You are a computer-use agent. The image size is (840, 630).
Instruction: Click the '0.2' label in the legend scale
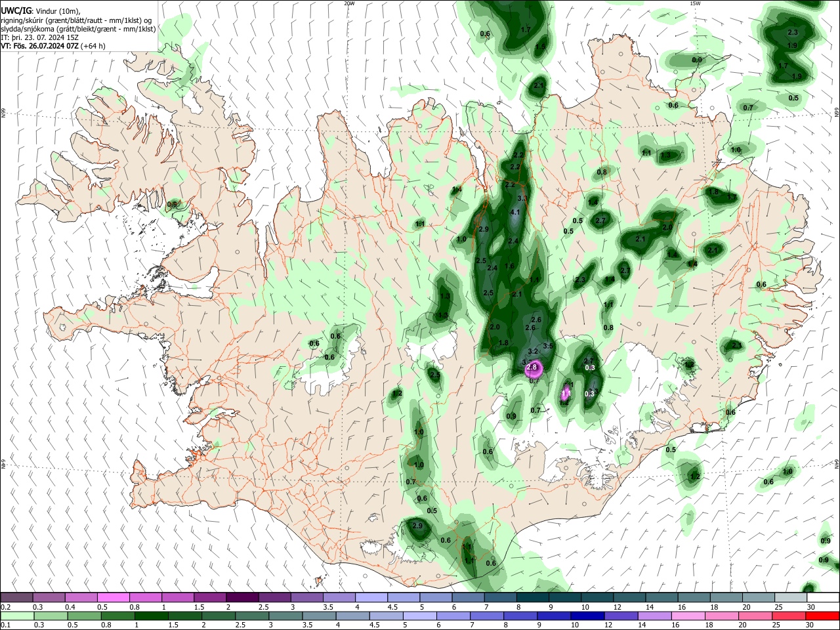(5, 607)
